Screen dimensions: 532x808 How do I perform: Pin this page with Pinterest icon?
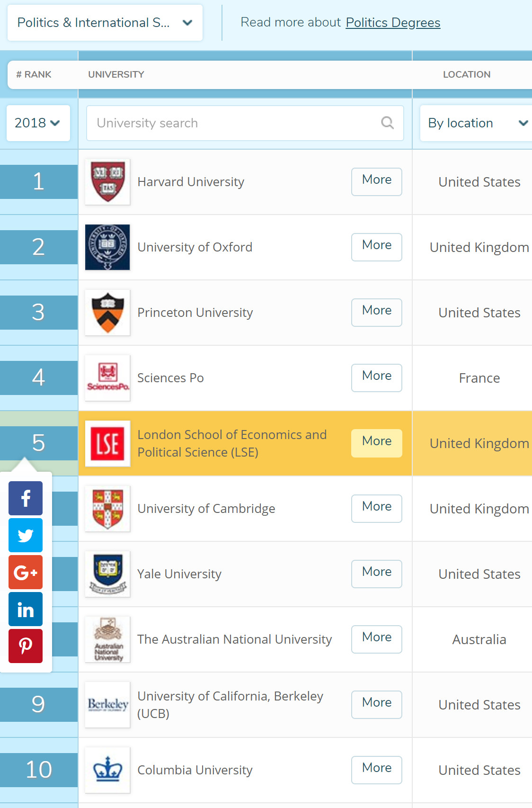[x=26, y=646]
